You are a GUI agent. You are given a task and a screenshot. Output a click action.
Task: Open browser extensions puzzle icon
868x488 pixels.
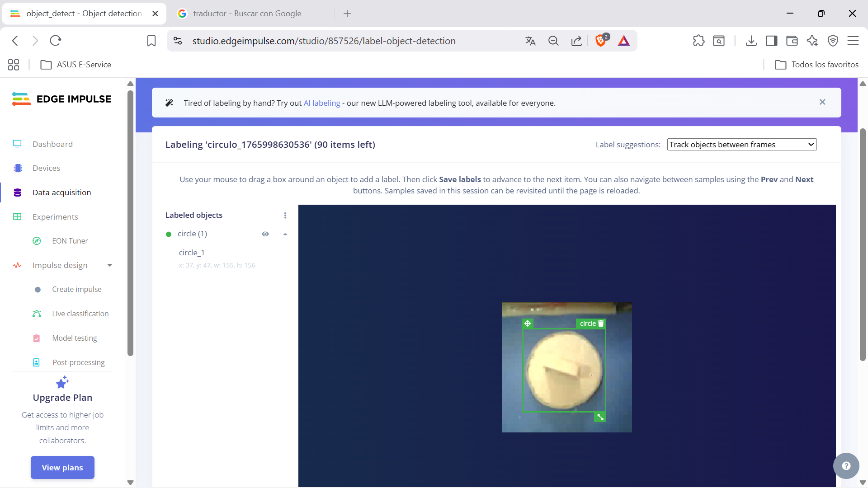[x=698, y=41]
